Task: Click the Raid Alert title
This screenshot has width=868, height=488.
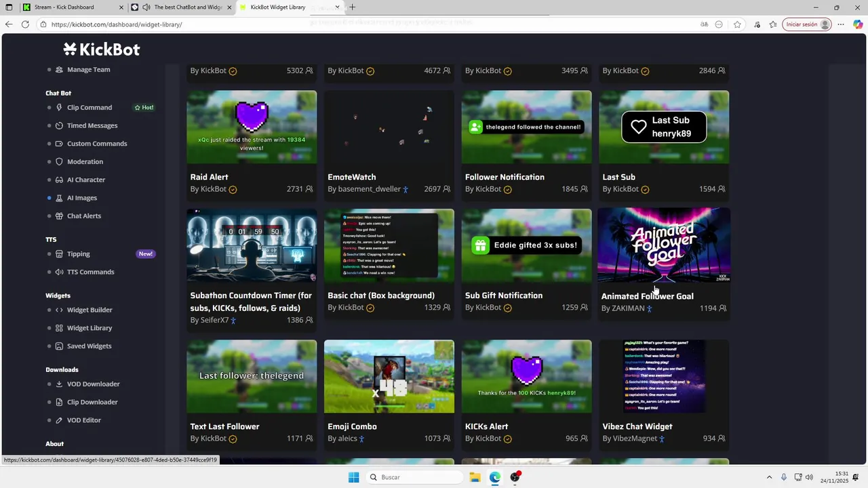Action: click(x=209, y=177)
